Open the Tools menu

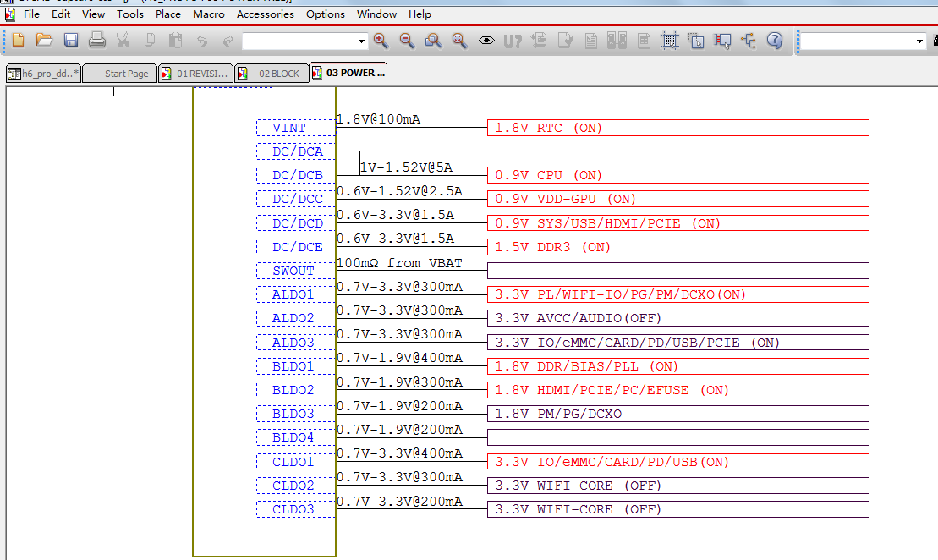click(x=129, y=14)
